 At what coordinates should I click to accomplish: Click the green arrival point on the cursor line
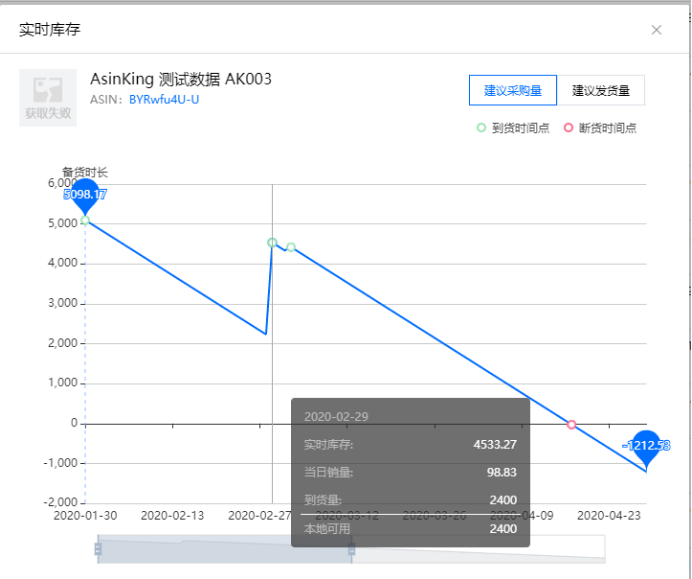[272, 243]
